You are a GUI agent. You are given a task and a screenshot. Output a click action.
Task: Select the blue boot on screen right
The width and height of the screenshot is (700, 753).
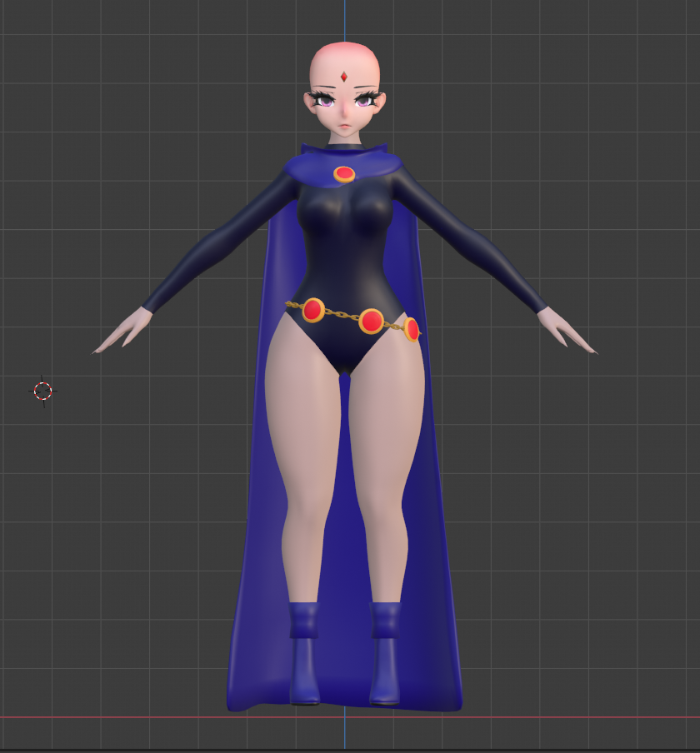pos(385,653)
